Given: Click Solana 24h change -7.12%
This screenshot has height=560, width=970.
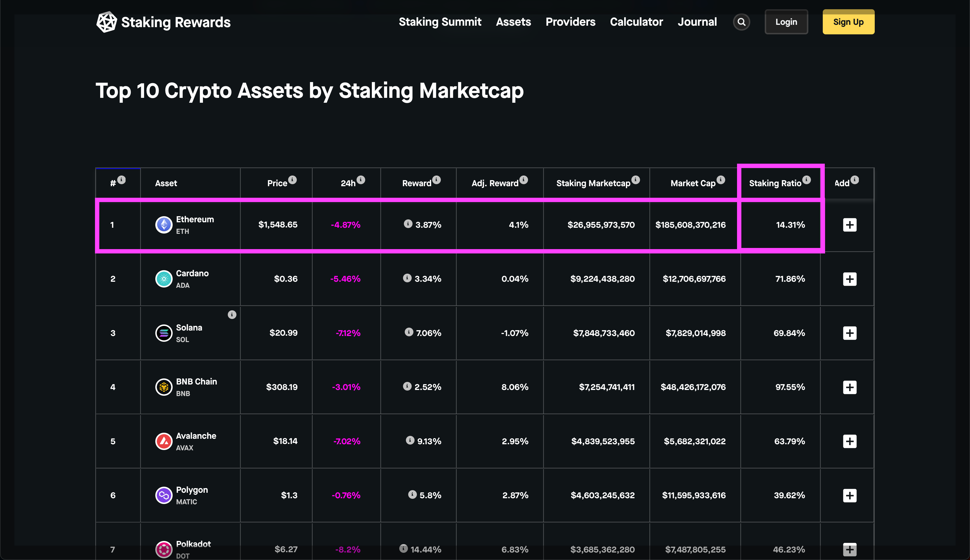Looking at the screenshot, I should point(348,333).
